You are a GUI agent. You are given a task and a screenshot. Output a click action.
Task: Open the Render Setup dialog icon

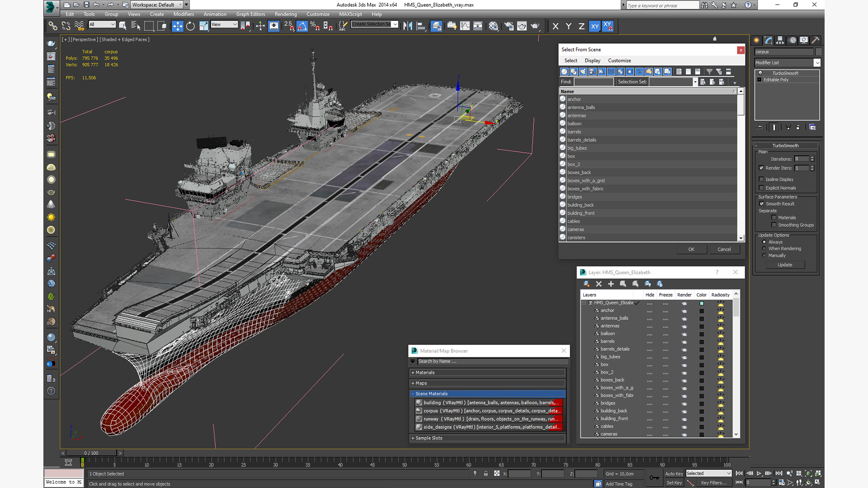click(x=509, y=26)
